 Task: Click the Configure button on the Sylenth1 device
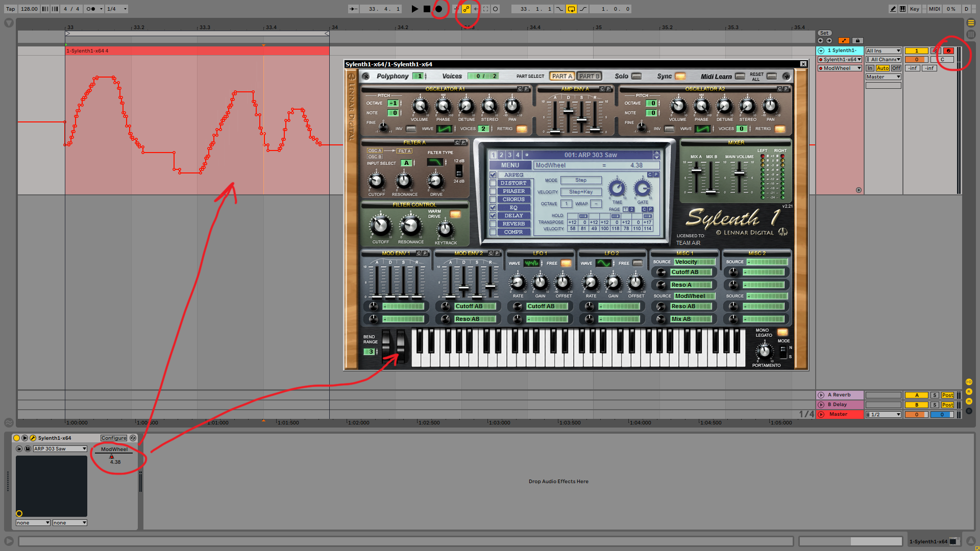pos(113,438)
